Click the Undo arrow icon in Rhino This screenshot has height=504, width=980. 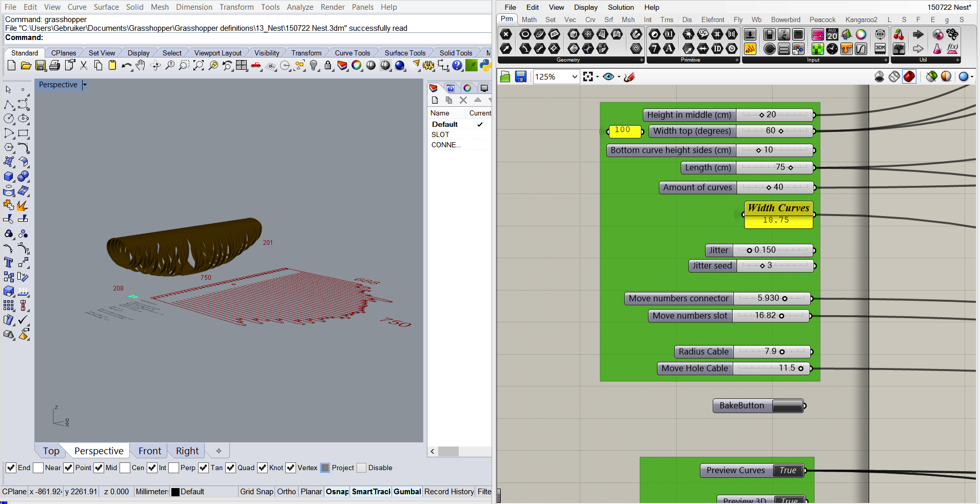[x=127, y=66]
